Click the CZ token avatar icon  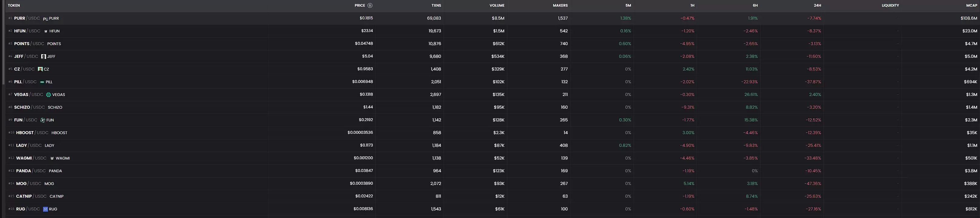point(40,69)
